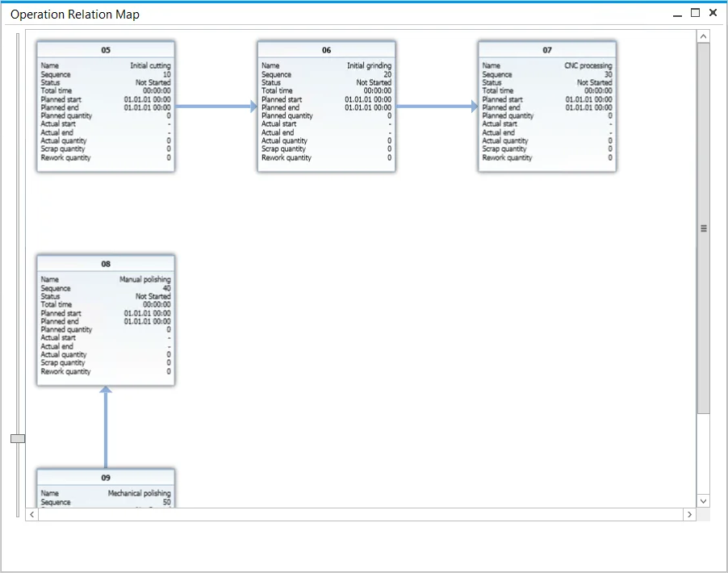
Task: Select operation node 05 header
Action: pos(106,50)
